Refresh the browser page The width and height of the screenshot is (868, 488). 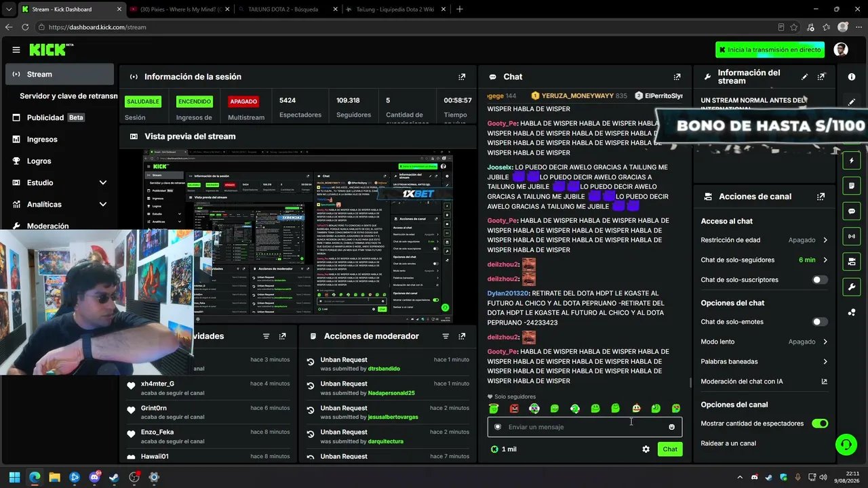25,27
